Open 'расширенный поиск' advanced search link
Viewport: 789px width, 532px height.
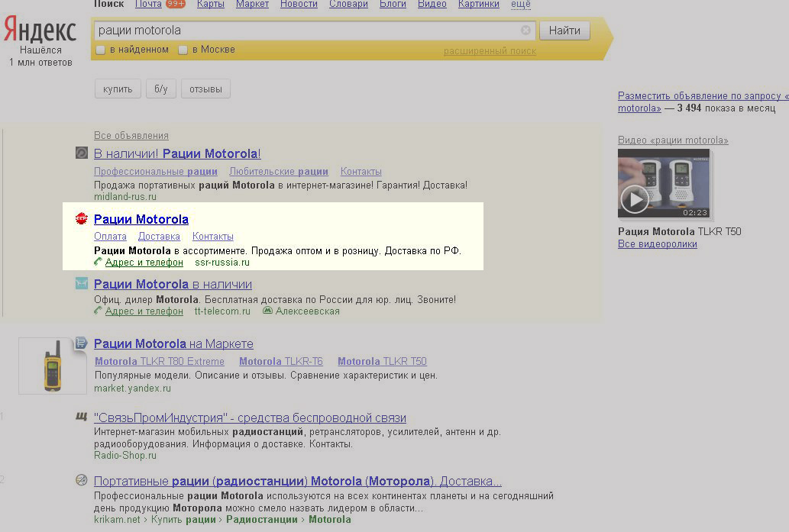[490, 51]
